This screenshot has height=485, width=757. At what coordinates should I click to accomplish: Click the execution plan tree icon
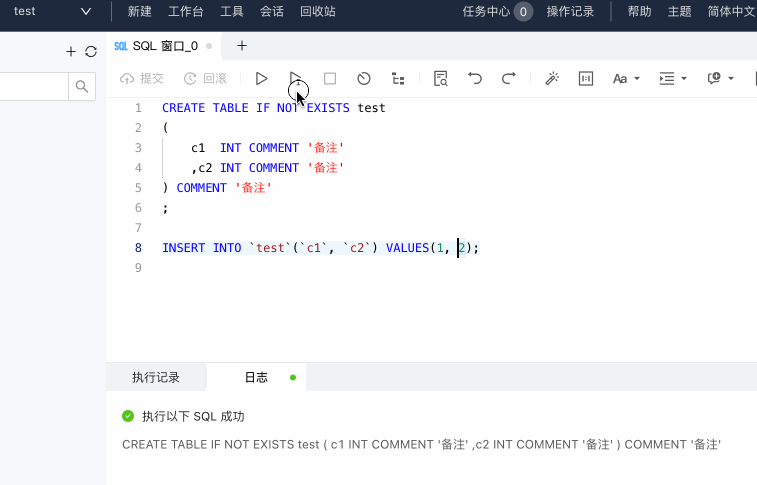pyautogui.click(x=398, y=79)
